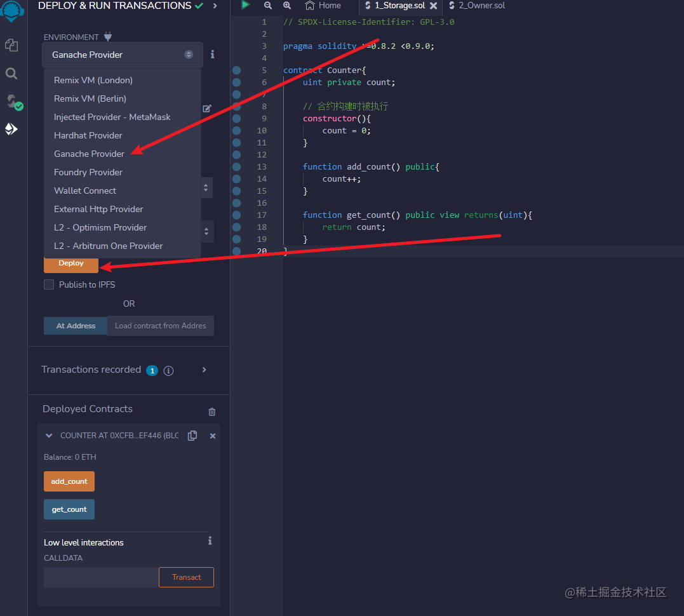Click the environment info icon

tap(213, 54)
